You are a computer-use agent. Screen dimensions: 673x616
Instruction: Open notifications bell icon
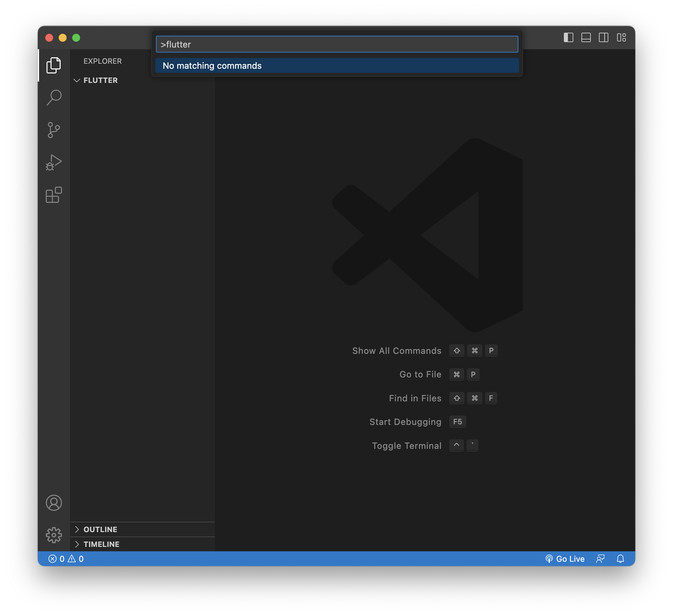tap(620, 559)
